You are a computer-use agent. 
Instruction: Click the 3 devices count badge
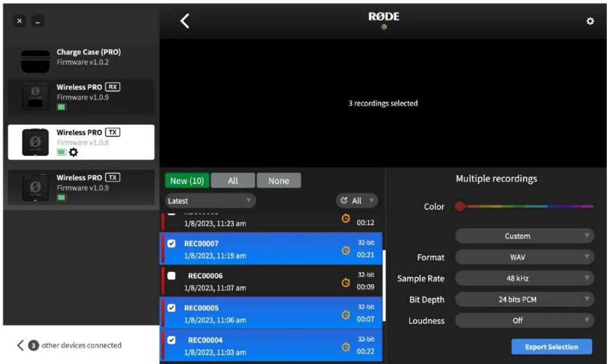pos(34,346)
